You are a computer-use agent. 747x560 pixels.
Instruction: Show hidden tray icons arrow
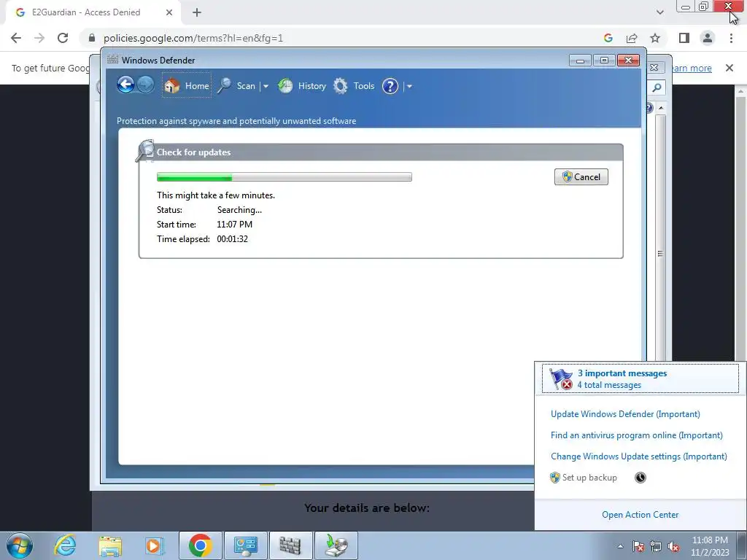(x=620, y=546)
